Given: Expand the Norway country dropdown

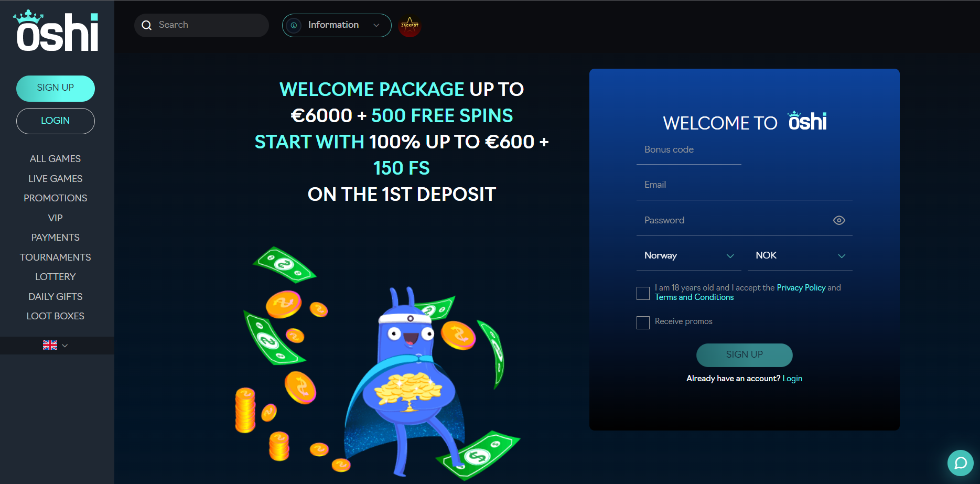Looking at the screenshot, I should tap(688, 256).
